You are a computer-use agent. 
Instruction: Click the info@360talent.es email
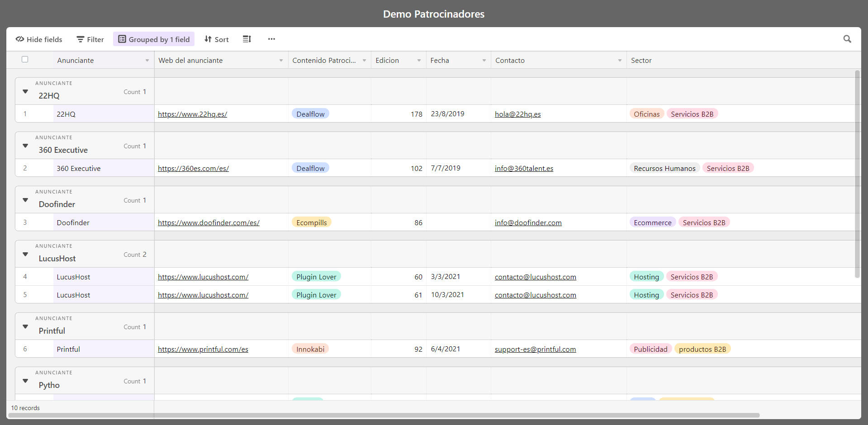tap(524, 169)
